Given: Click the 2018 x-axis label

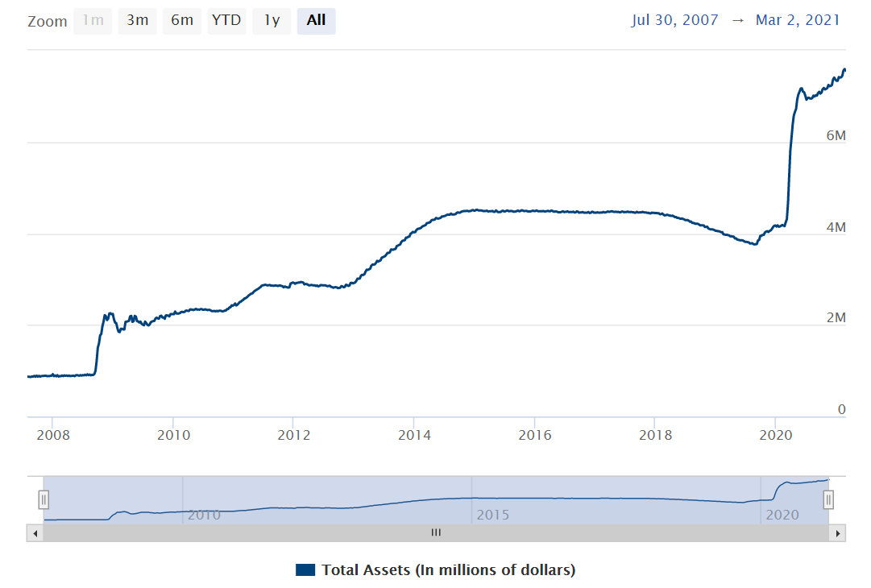Looking at the screenshot, I should (x=656, y=435).
